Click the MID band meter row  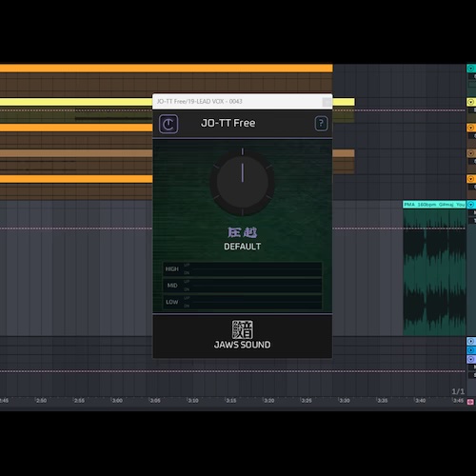(243, 286)
